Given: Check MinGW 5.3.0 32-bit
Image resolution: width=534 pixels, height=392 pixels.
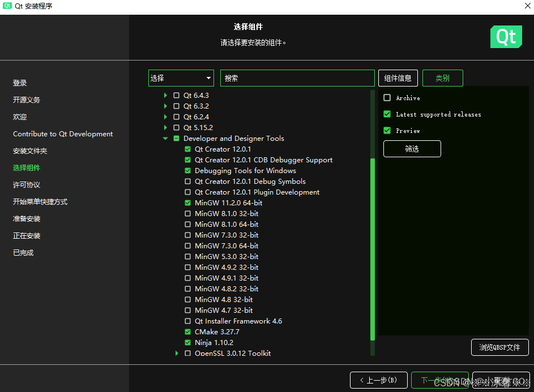Looking at the screenshot, I should point(187,257).
